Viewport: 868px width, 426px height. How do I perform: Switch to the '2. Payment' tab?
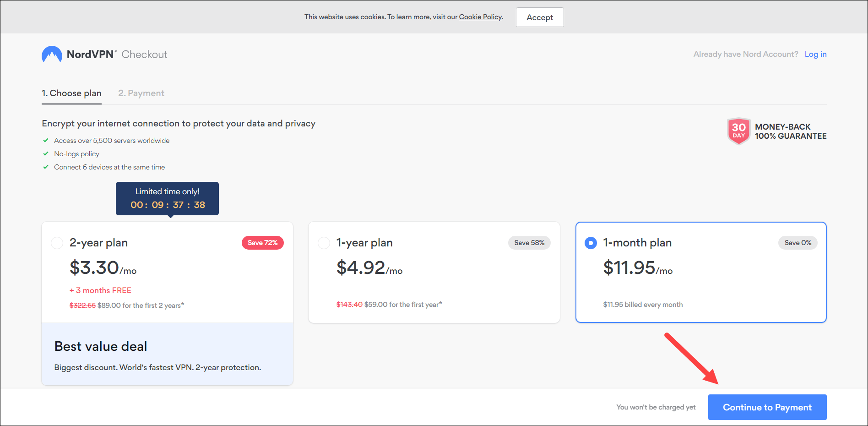[141, 93]
